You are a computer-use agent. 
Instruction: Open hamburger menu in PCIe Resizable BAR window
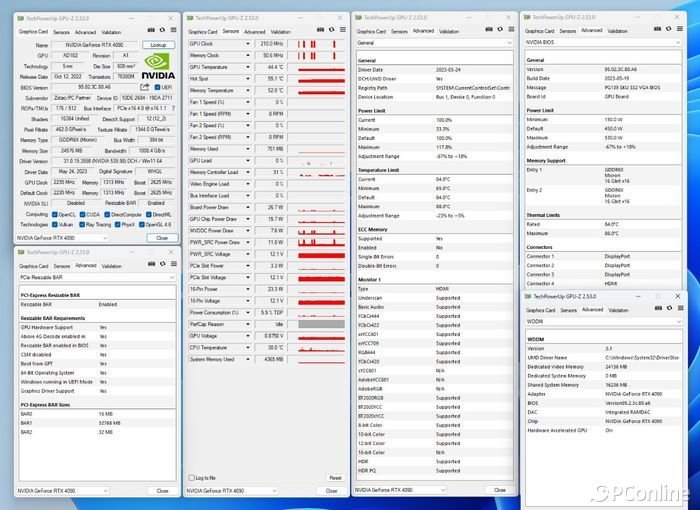click(174, 264)
